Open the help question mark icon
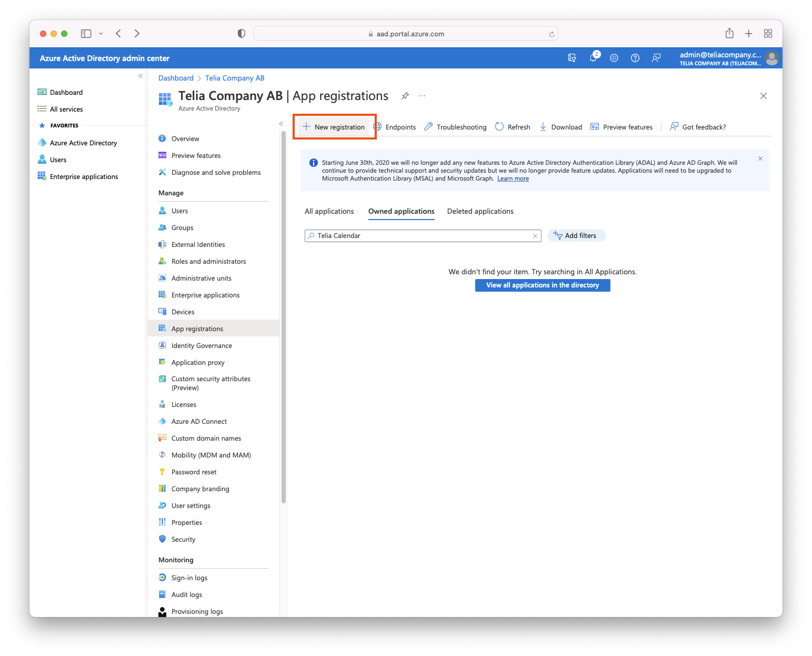The height and width of the screenshot is (656, 812). [x=635, y=58]
